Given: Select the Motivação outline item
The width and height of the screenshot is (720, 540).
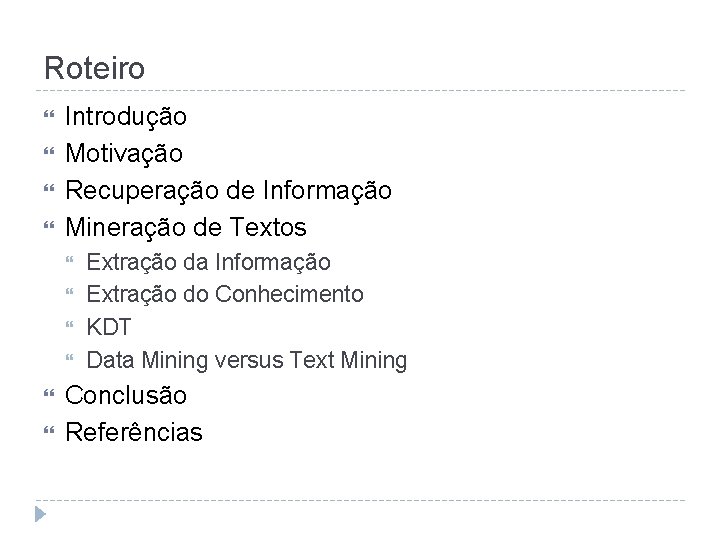Looking at the screenshot, I should pos(123,154).
